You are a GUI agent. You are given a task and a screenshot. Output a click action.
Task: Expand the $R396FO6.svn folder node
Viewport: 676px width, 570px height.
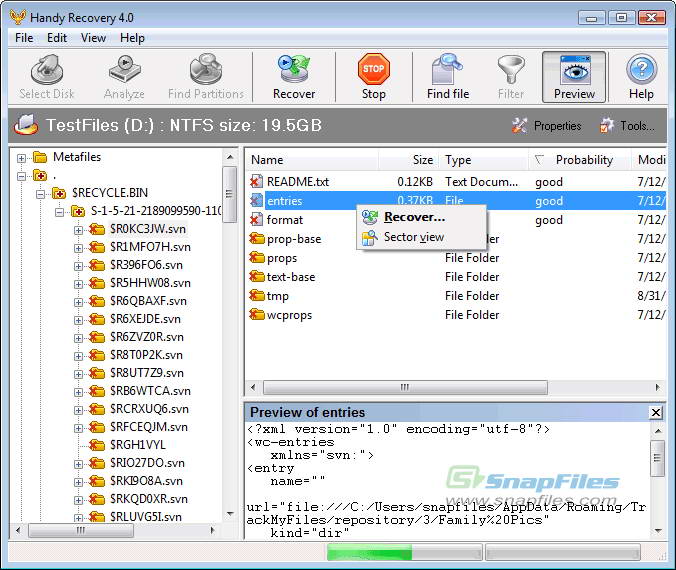coord(78,266)
